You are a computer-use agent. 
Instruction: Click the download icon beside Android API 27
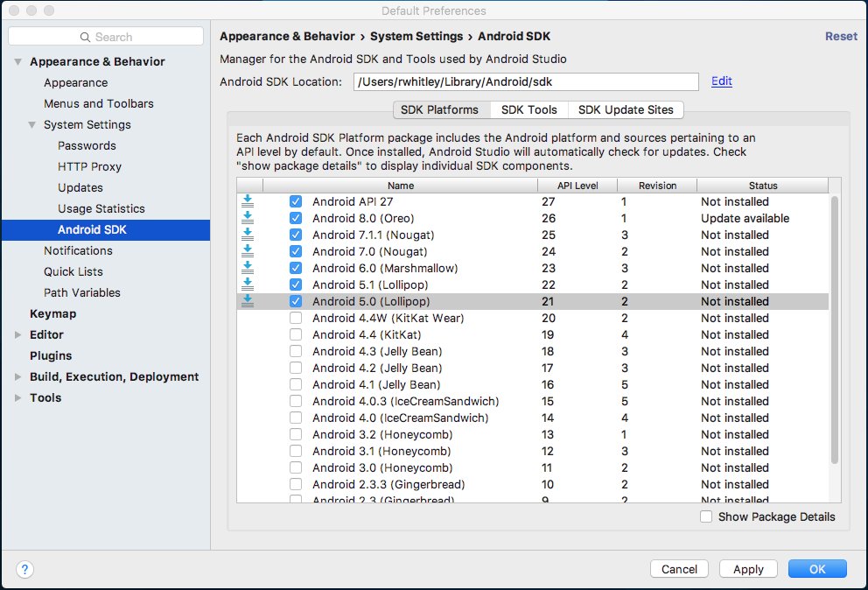(x=248, y=201)
